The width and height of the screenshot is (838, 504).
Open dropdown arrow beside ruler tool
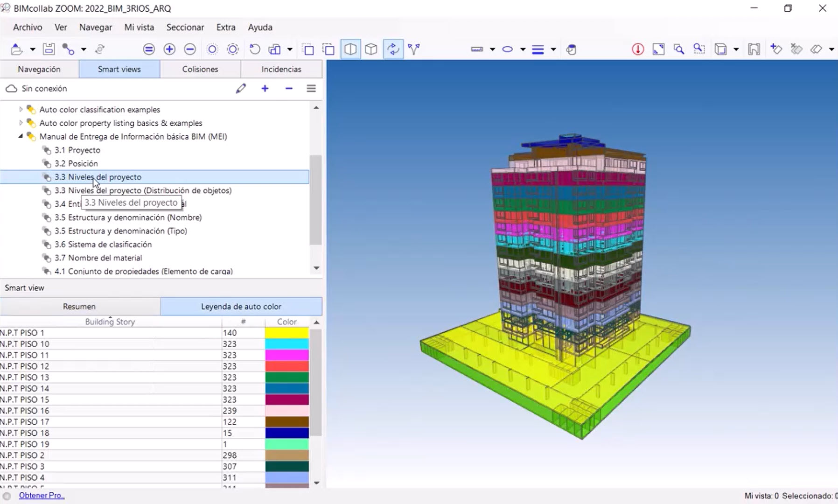pyautogui.click(x=492, y=49)
